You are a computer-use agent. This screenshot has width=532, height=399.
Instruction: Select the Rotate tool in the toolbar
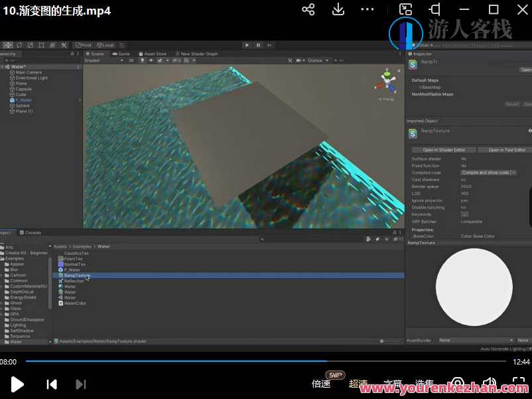(31, 45)
